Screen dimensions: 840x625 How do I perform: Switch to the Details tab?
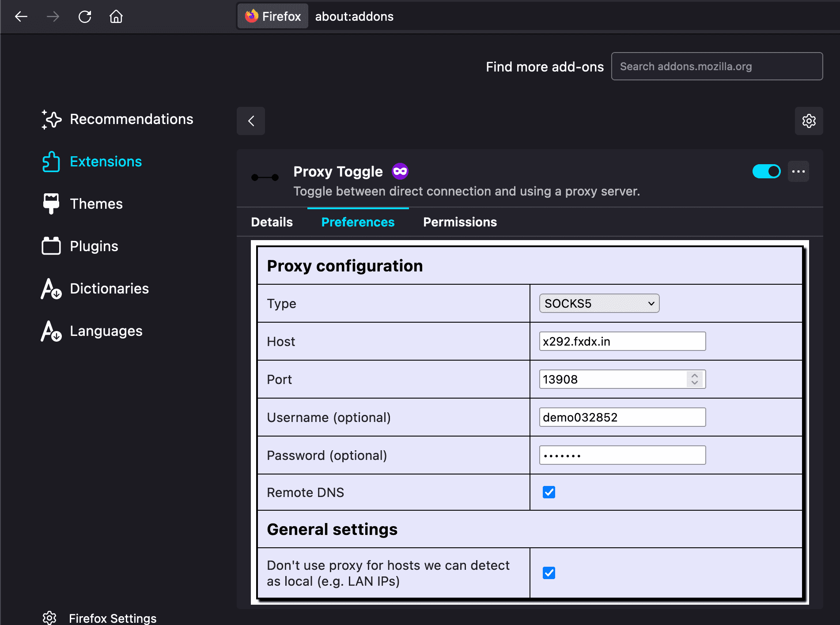pos(271,222)
